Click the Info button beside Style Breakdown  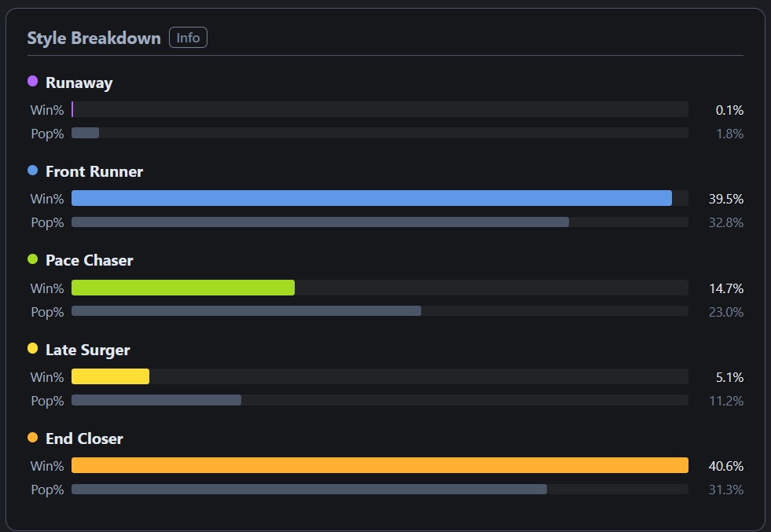(x=188, y=38)
